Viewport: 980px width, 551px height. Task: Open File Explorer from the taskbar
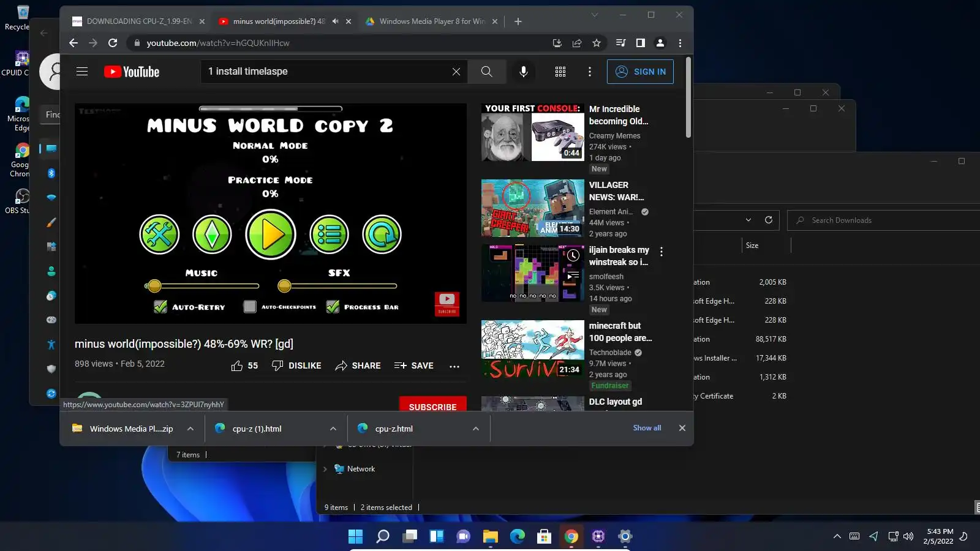(x=491, y=536)
